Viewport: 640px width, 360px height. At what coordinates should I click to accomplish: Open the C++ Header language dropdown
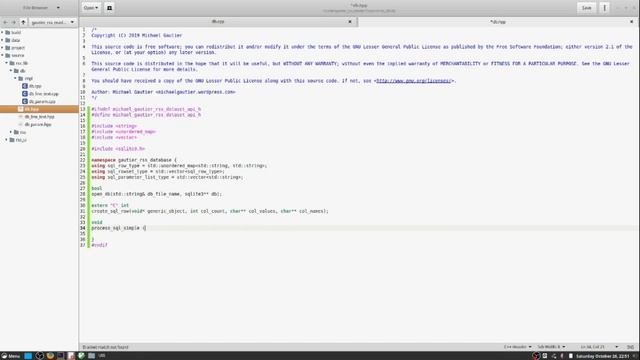pyautogui.click(x=517, y=347)
